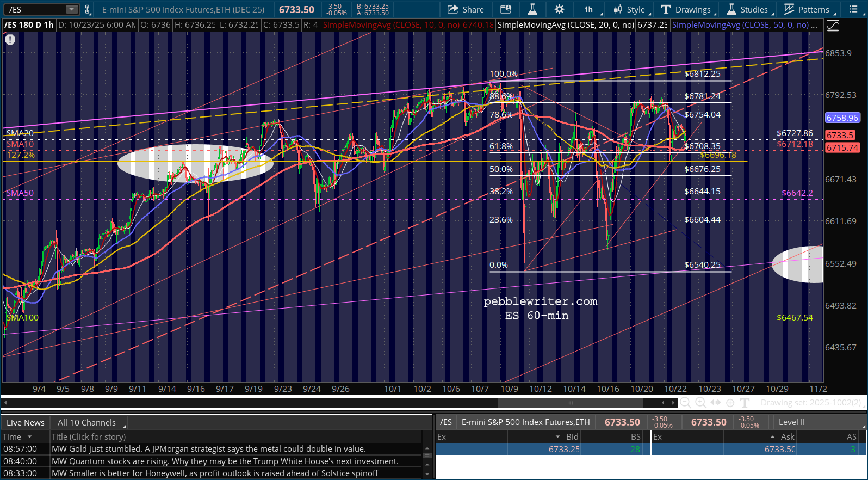Click the text drawing tool icon
868x480 pixels.
(745, 403)
